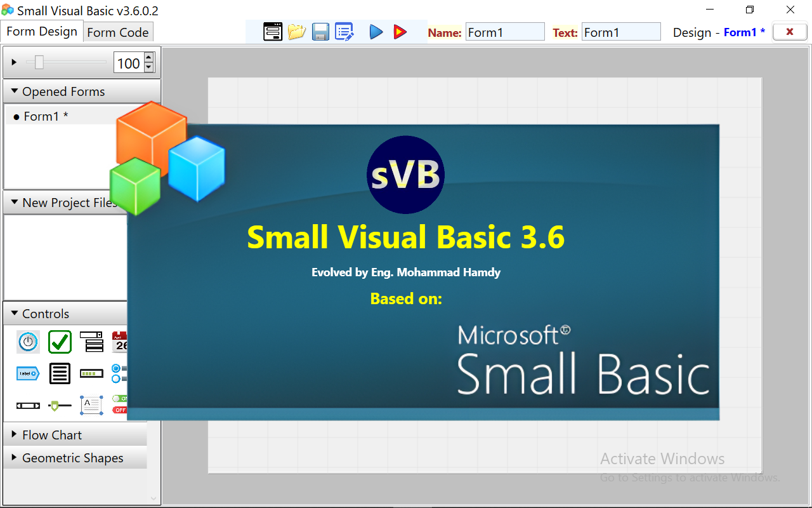Open a project with the folder icon
The height and width of the screenshot is (508, 812).
[x=296, y=32]
